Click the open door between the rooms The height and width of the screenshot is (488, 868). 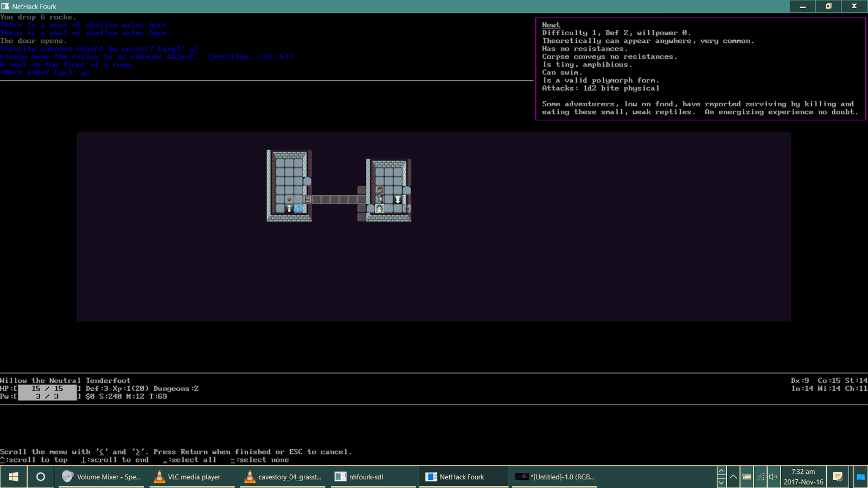point(308,199)
